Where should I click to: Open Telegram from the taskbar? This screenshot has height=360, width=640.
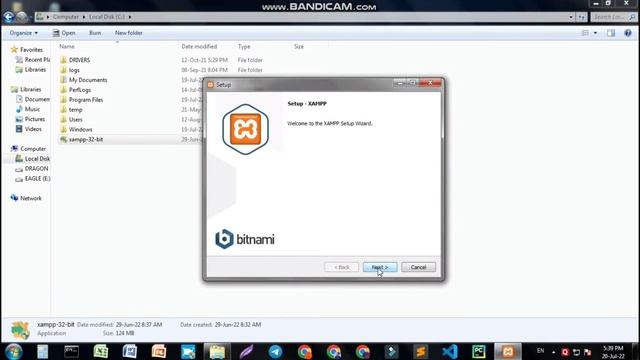pyautogui.click(x=276, y=351)
